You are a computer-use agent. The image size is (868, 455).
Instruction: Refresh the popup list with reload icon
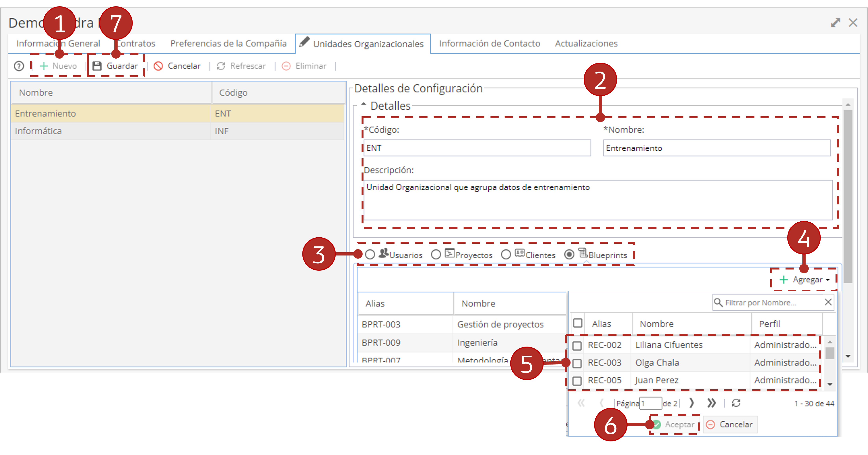pyautogui.click(x=736, y=403)
